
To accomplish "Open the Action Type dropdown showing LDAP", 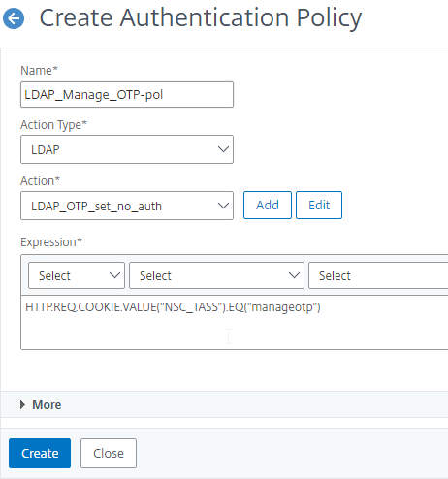I will point(127,149).
